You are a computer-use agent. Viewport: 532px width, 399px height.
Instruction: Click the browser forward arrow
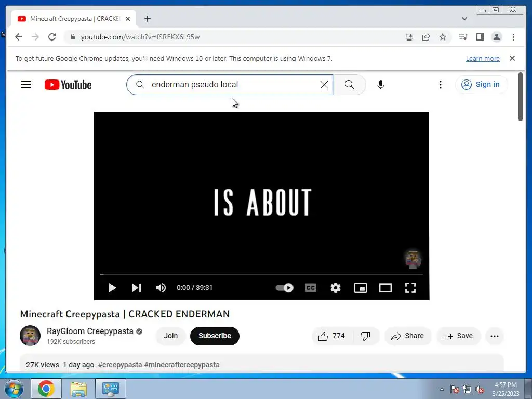point(35,37)
